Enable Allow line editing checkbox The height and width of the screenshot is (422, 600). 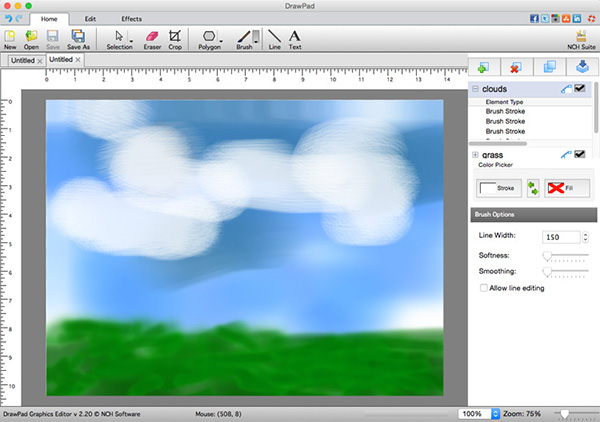coord(484,288)
